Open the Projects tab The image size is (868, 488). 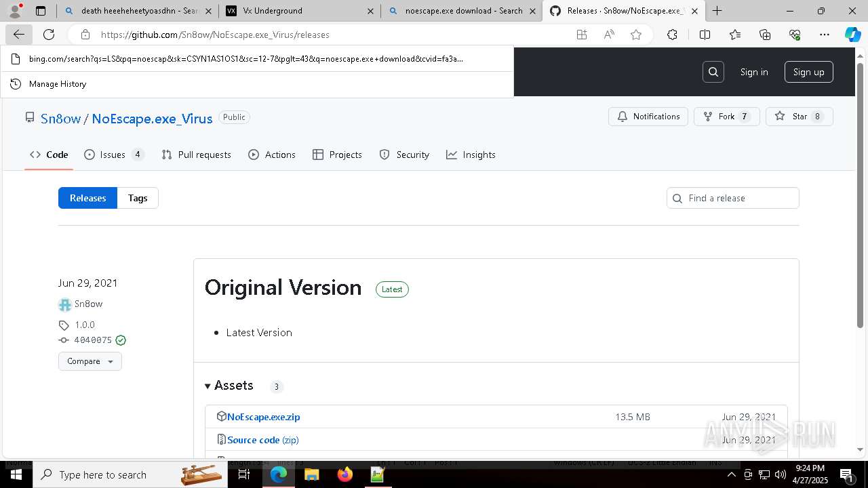(x=337, y=155)
